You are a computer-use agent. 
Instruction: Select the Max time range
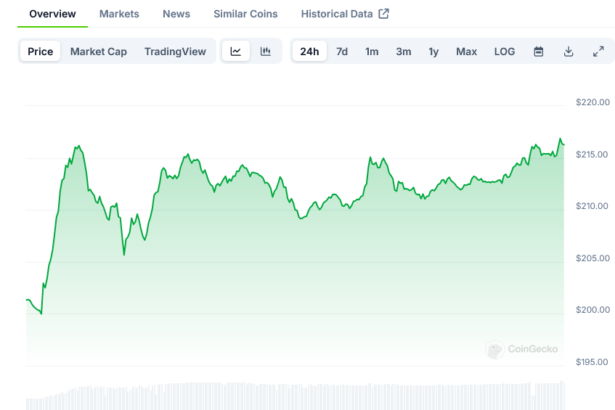pyautogui.click(x=466, y=52)
